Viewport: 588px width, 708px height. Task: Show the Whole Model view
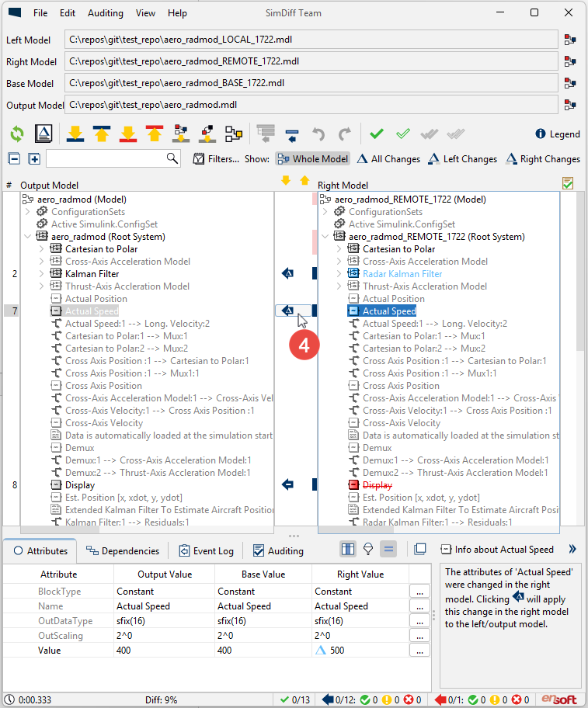313,159
